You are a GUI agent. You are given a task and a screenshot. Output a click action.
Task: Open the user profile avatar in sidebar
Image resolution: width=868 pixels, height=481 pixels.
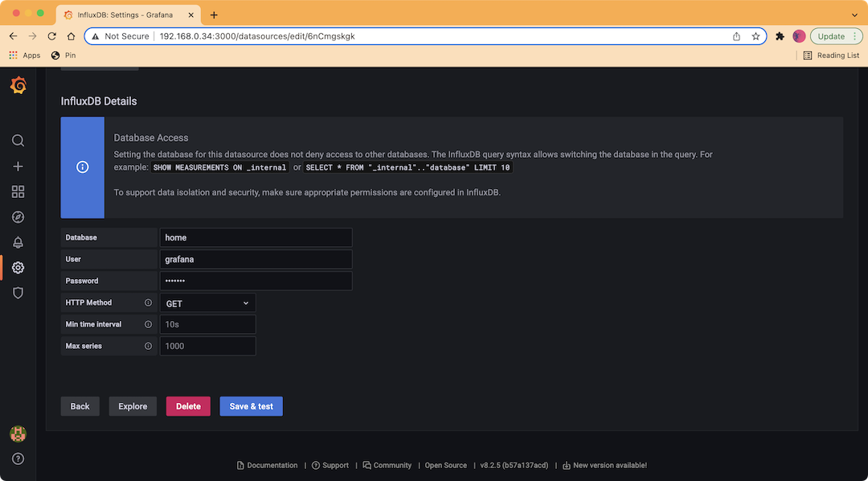18,434
